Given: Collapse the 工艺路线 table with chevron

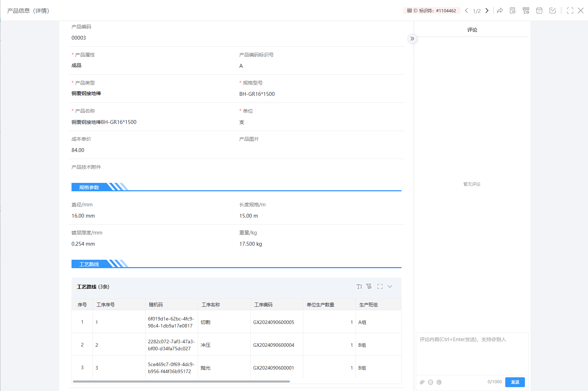Looking at the screenshot, I should click(390, 287).
